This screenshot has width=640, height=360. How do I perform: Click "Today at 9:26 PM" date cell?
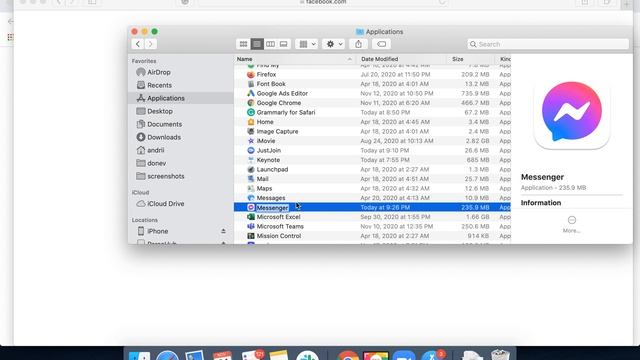coord(385,207)
